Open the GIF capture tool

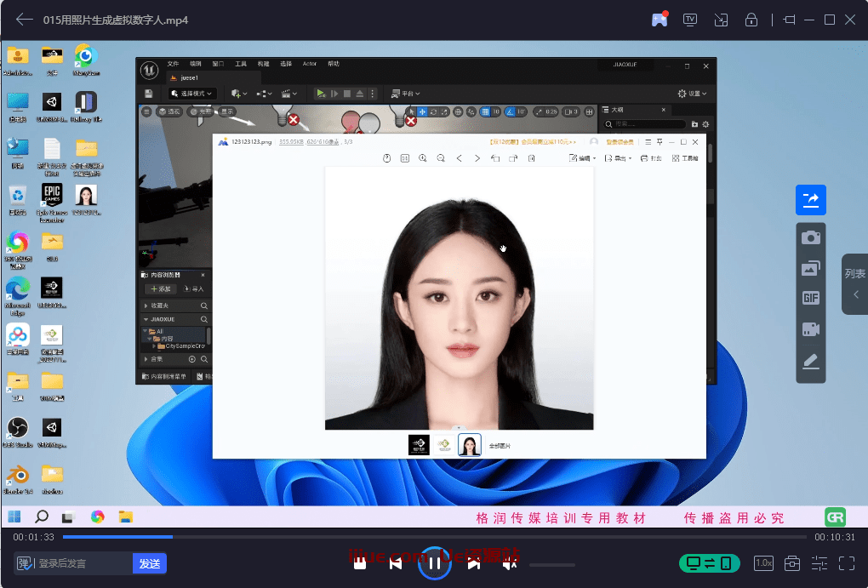pyautogui.click(x=810, y=299)
